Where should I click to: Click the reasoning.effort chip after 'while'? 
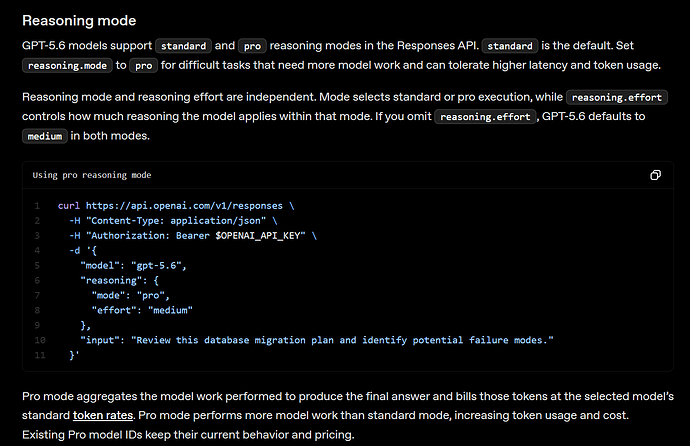[x=617, y=97]
